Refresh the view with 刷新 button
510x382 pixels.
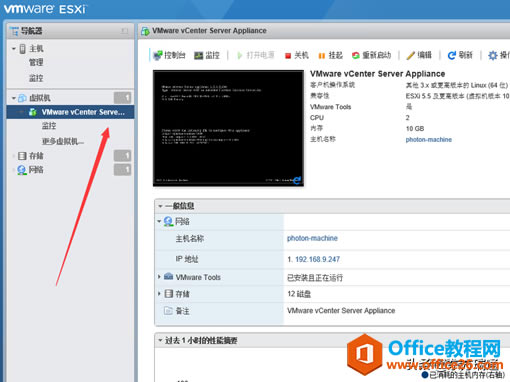tap(460, 55)
